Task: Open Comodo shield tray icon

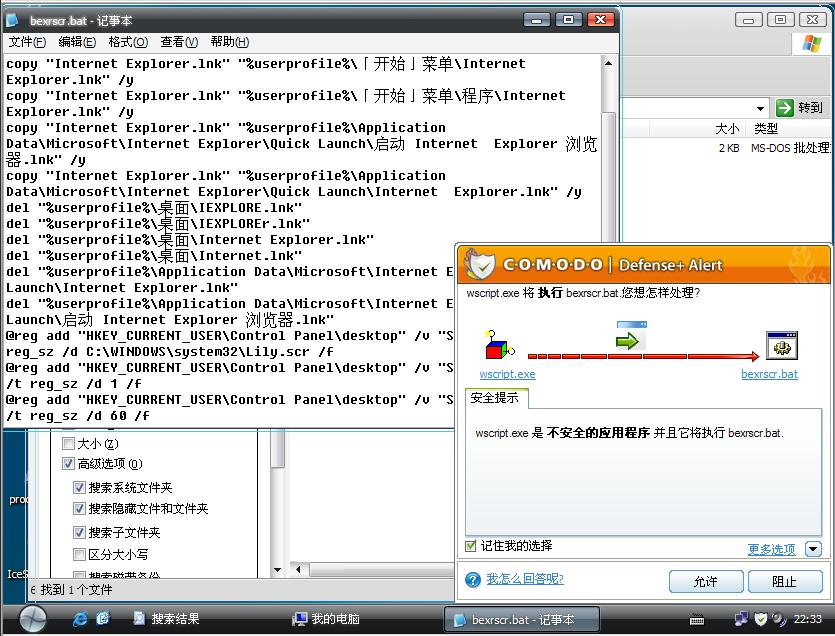Action: [x=760, y=618]
